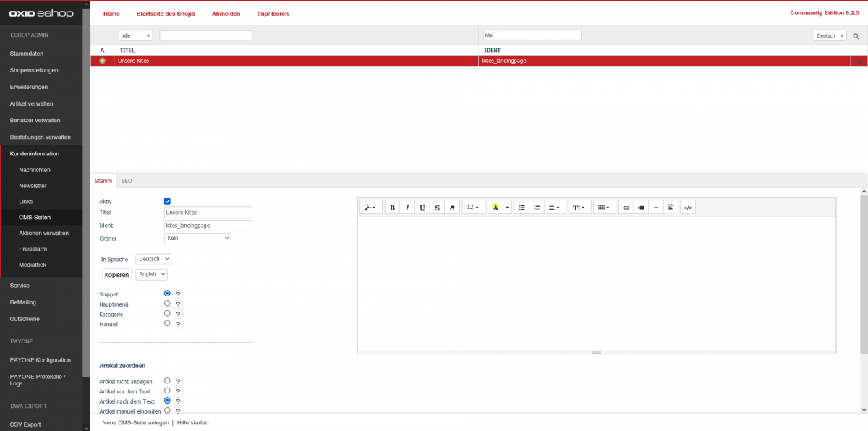Go to Home in top navigation
The height and width of the screenshot is (431, 868).
coord(111,14)
